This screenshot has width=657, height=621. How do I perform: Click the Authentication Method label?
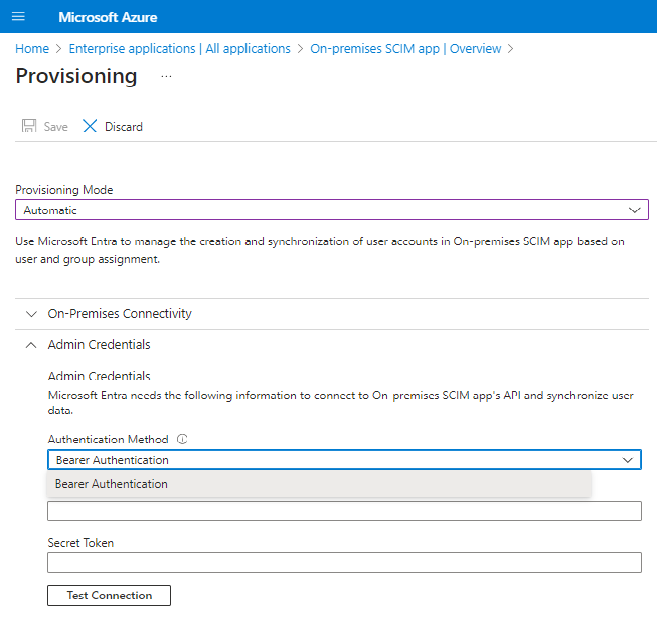[108, 439]
